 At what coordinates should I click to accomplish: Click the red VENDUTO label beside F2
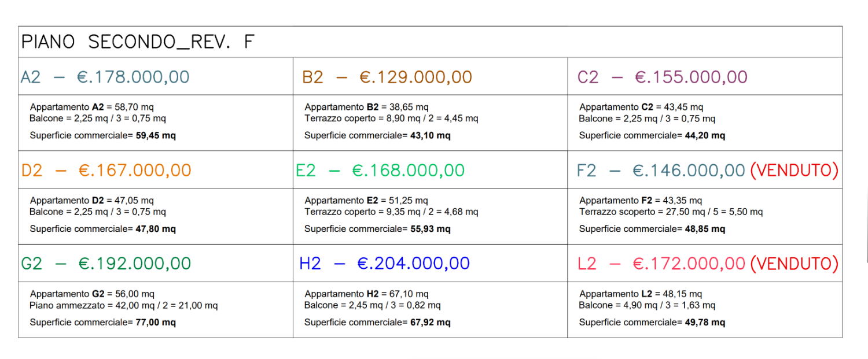pos(794,171)
